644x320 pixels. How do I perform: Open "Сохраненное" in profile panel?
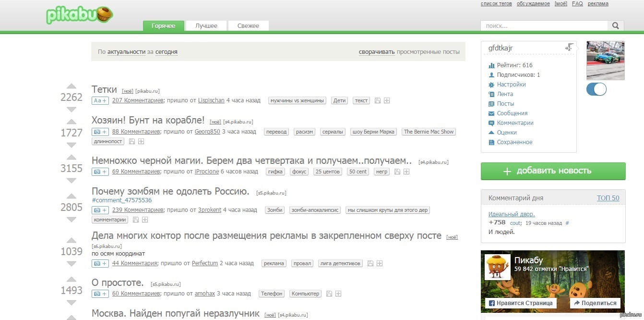[x=514, y=142]
